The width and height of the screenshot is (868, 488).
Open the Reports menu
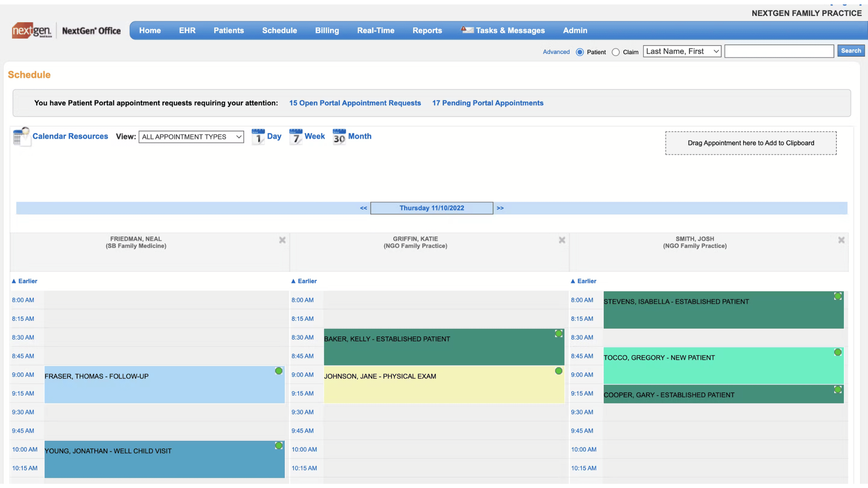coord(427,30)
